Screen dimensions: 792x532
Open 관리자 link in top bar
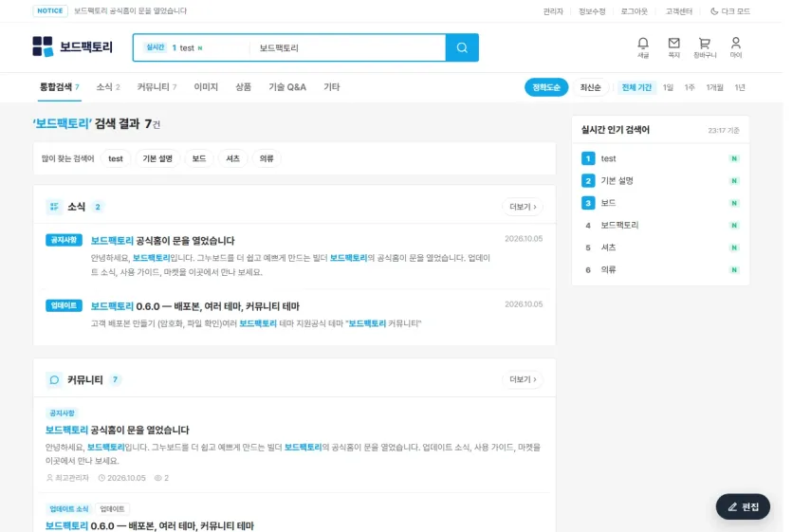coord(553,11)
